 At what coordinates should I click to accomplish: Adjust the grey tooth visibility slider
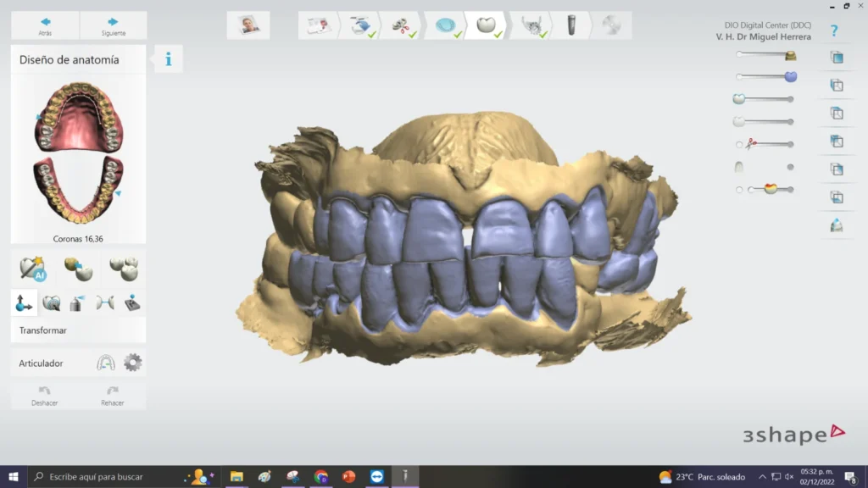[x=764, y=122]
